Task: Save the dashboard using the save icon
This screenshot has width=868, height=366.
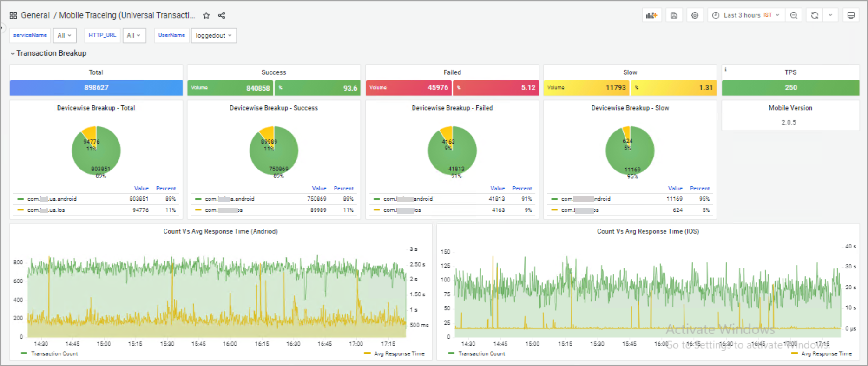Action: click(x=674, y=15)
